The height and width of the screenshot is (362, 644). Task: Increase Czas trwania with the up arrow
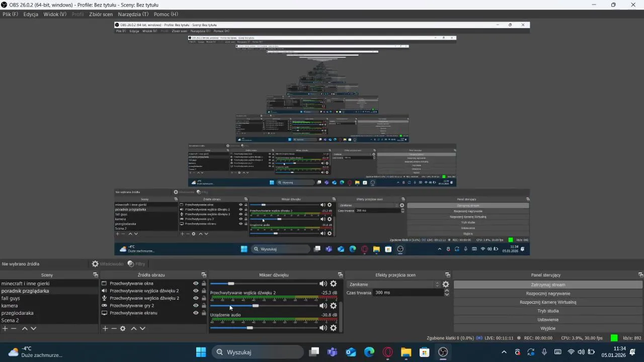point(446,291)
